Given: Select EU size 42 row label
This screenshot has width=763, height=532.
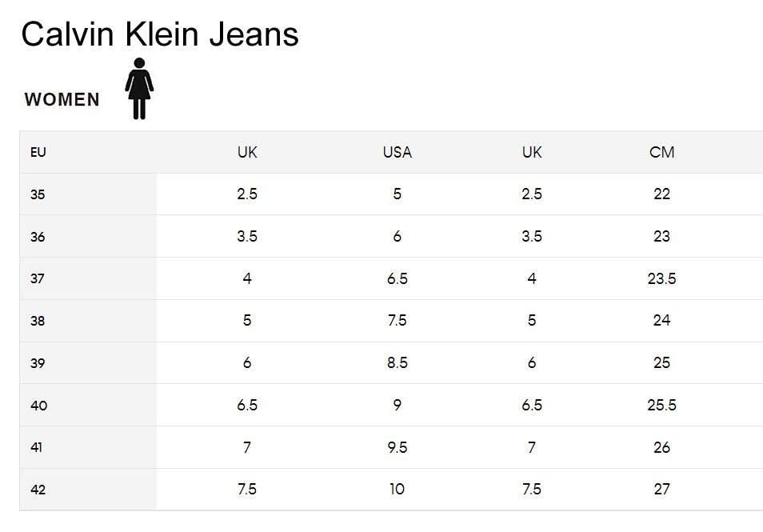Looking at the screenshot, I should [x=38, y=490].
